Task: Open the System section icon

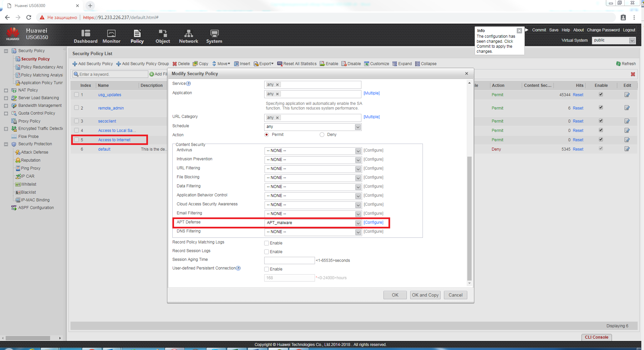Action: click(214, 33)
